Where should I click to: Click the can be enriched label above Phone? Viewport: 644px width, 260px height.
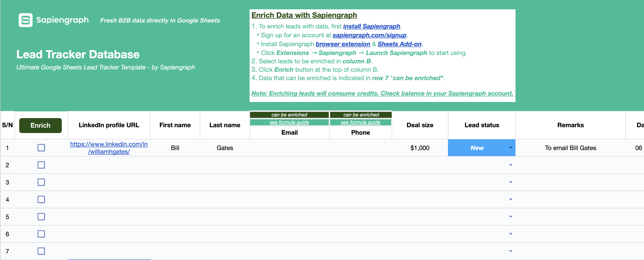(x=361, y=115)
